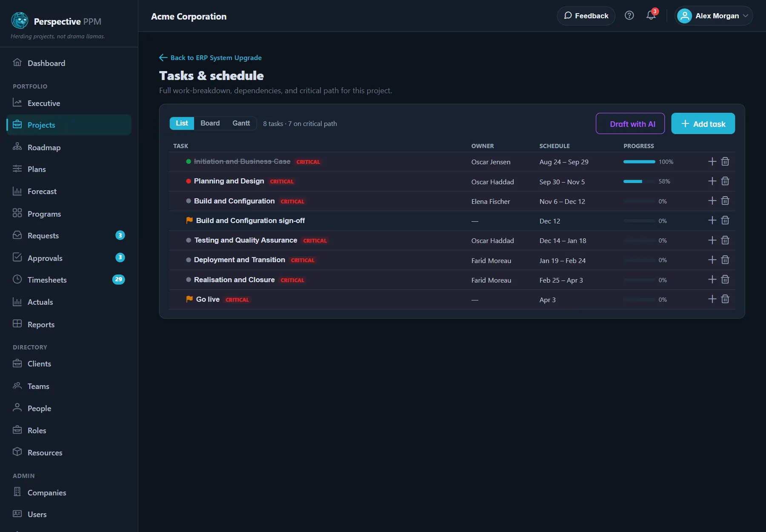Click the Go live flag icon
The height and width of the screenshot is (532, 766).
[189, 299]
